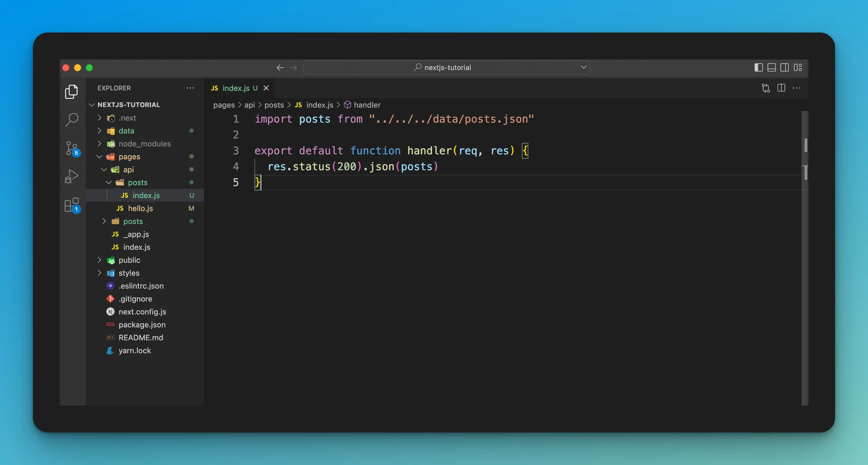The width and height of the screenshot is (868, 465).
Task: Go back using the left arrow
Action: pyautogui.click(x=280, y=68)
